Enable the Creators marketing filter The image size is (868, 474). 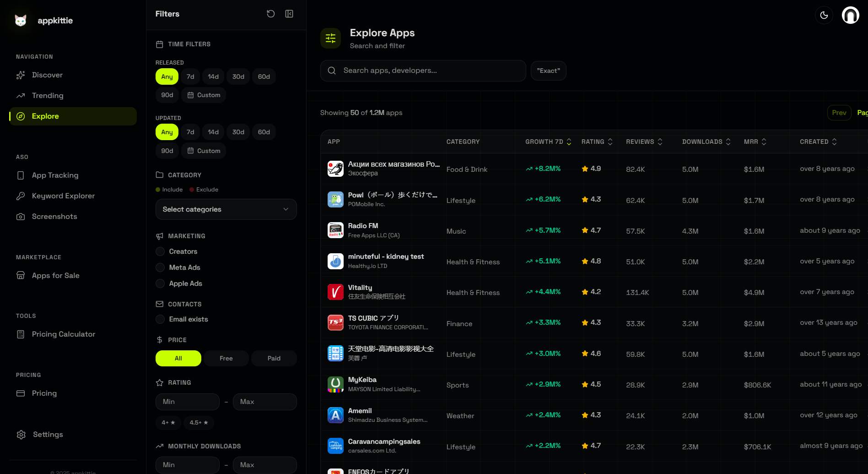160,251
